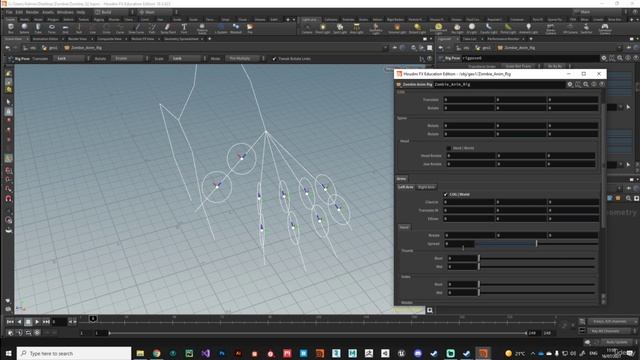Switch to the Composite View tab

click(x=109, y=39)
